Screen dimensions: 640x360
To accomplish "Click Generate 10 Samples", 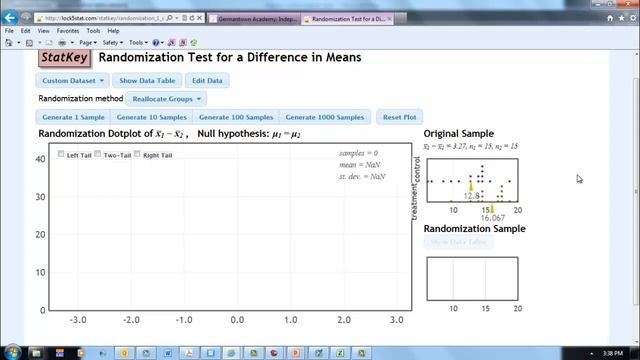I will pyautogui.click(x=152, y=117).
